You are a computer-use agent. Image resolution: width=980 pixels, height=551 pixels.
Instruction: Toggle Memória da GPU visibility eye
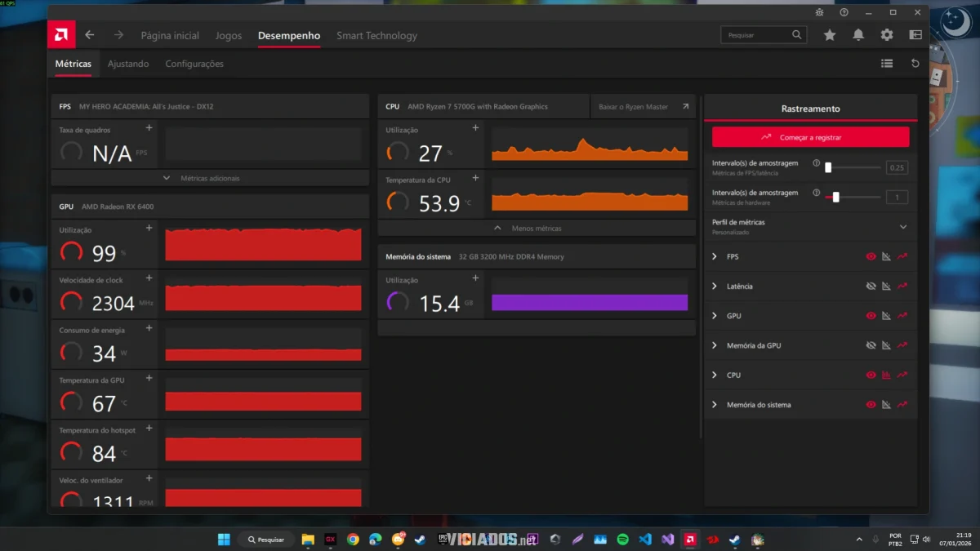point(871,345)
